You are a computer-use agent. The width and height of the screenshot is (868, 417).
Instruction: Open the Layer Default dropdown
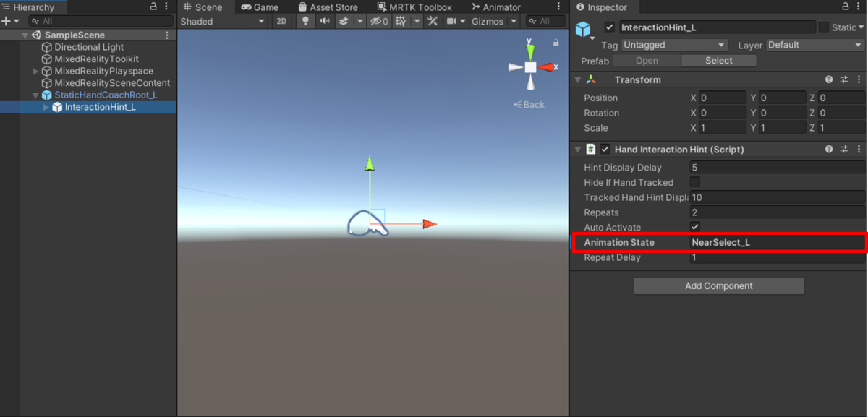814,45
